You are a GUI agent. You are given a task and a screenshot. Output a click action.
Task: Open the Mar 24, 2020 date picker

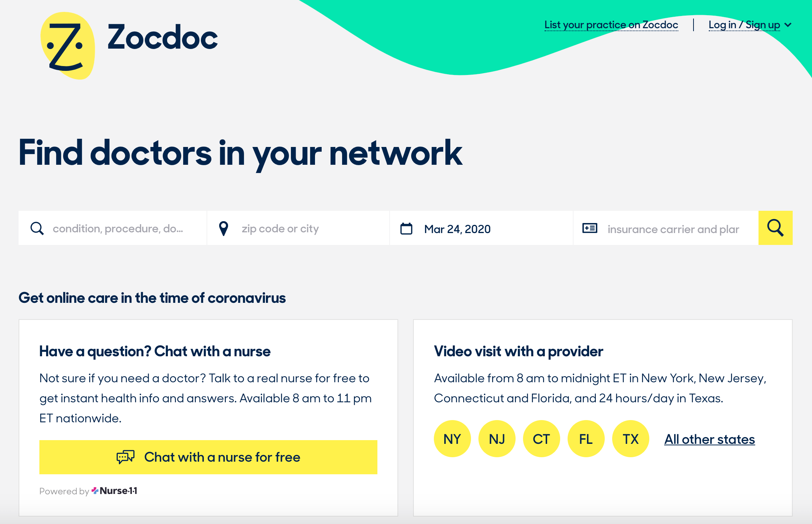coord(481,228)
